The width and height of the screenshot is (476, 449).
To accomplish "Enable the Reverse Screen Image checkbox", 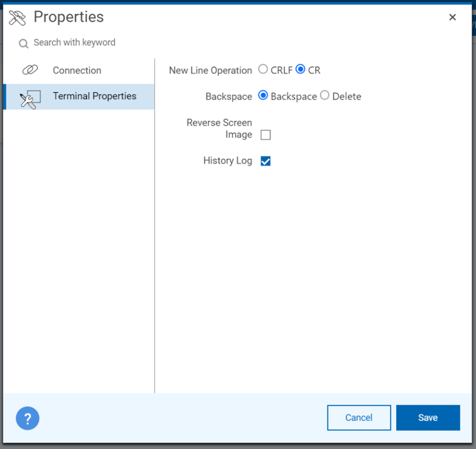I will 265,135.
